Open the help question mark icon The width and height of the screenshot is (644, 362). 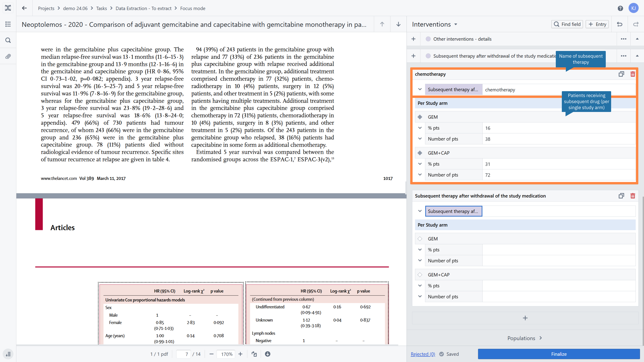click(620, 8)
